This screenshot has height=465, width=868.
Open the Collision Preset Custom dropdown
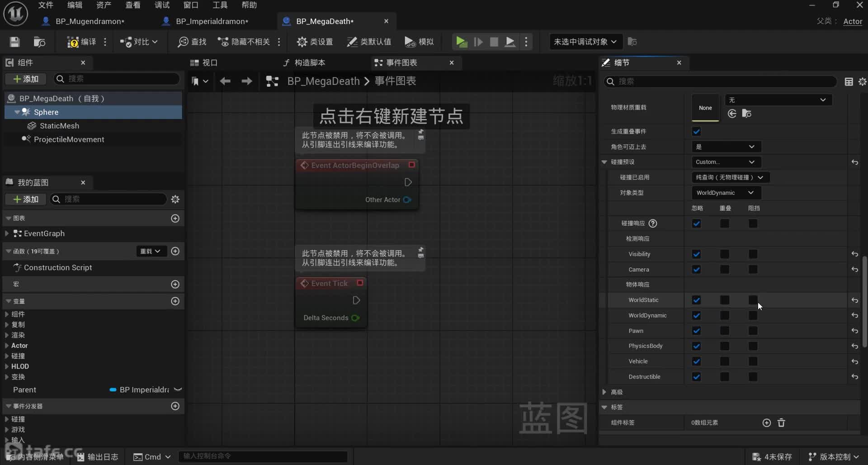click(726, 162)
